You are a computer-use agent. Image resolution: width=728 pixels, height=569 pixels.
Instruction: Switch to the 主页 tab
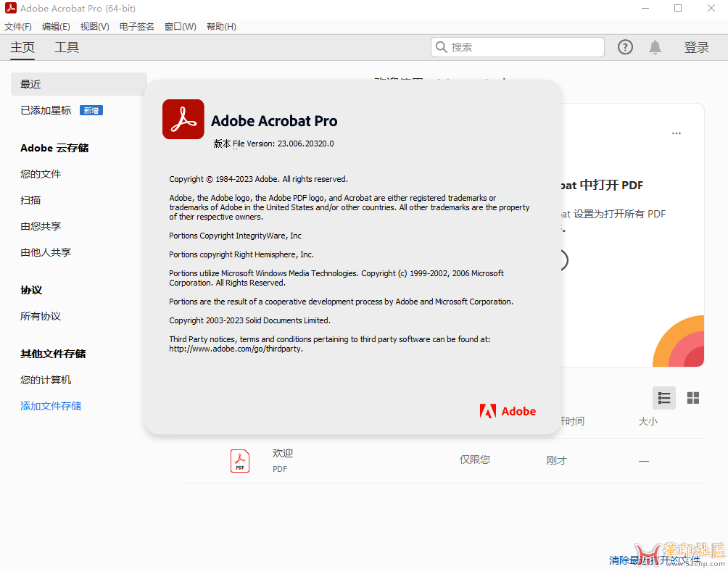tap(22, 47)
